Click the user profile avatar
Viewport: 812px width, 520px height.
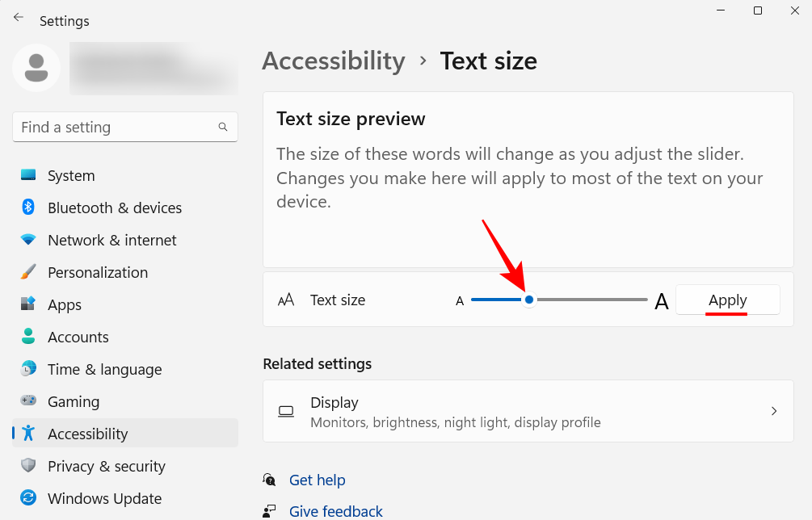(x=36, y=69)
